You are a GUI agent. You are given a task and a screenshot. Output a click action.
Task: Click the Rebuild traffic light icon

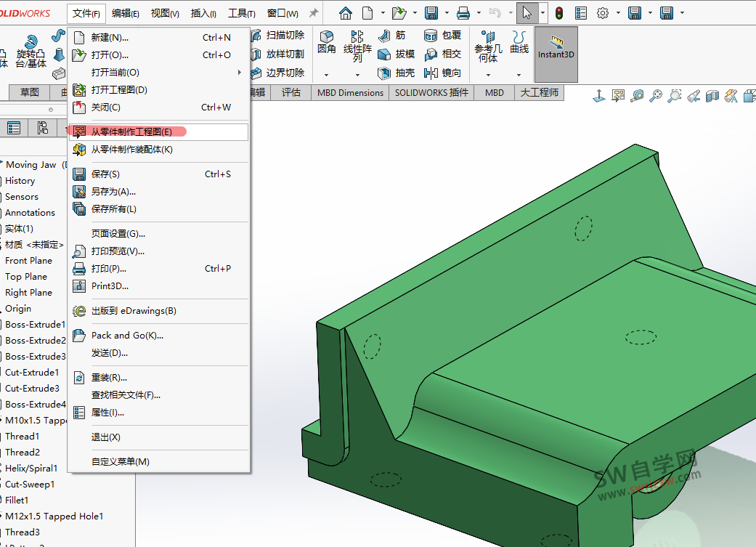558,13
